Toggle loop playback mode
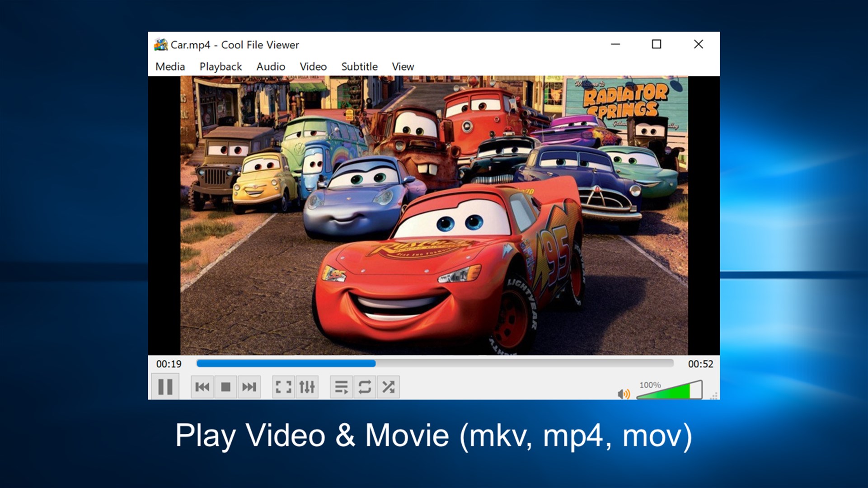 tap(365, 386)
